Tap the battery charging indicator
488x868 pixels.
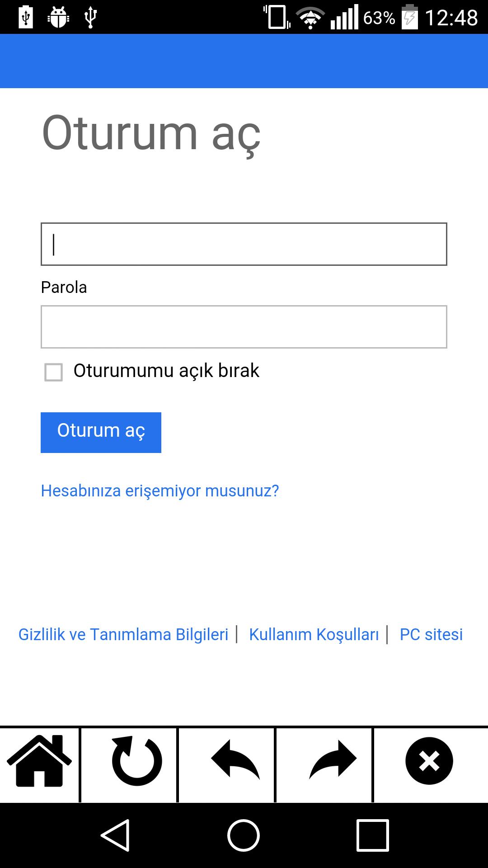tap(411, 17)
